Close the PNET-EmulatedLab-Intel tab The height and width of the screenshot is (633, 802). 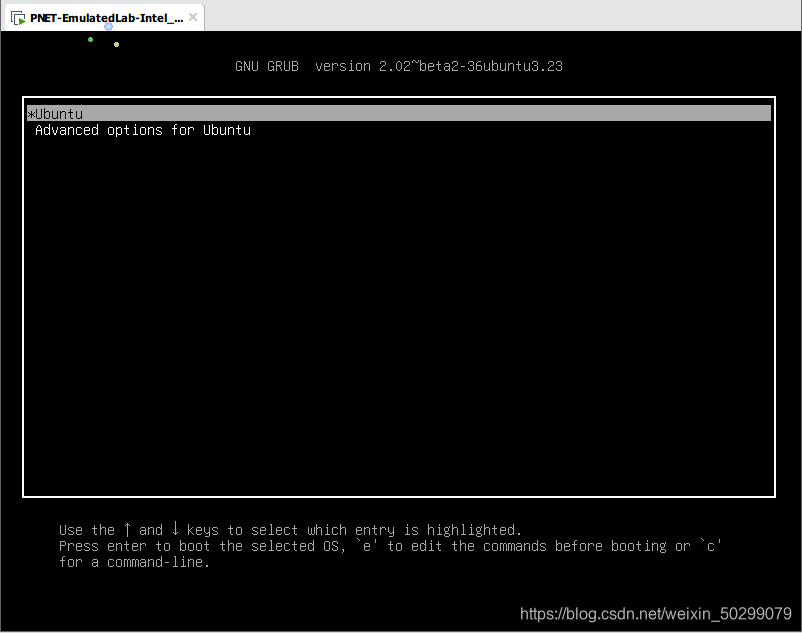193,17
